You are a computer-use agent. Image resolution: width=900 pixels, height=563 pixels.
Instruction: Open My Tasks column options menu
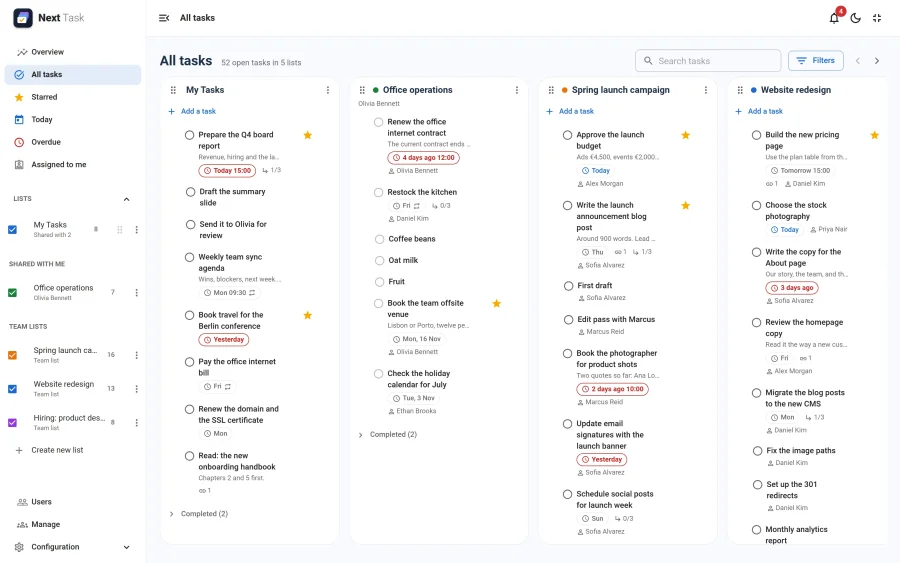pos(328,90)
